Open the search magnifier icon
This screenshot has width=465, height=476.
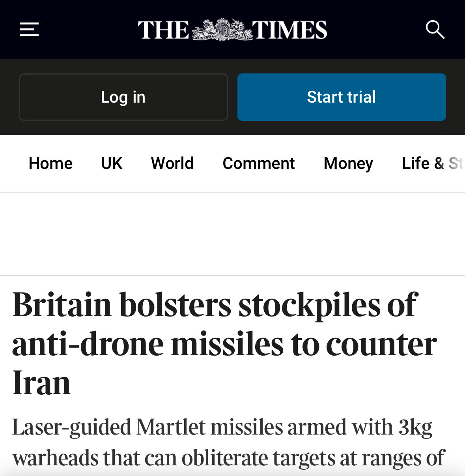435,30
